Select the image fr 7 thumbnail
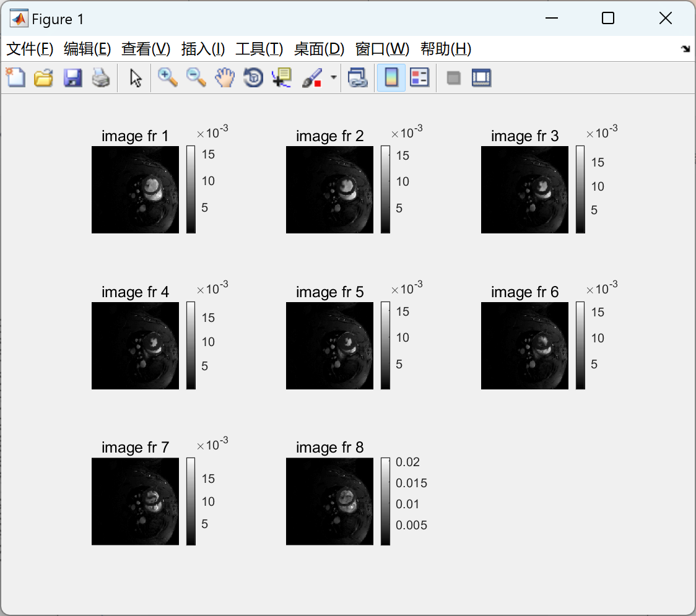This screenshot has height=616, width=696. 136,501
